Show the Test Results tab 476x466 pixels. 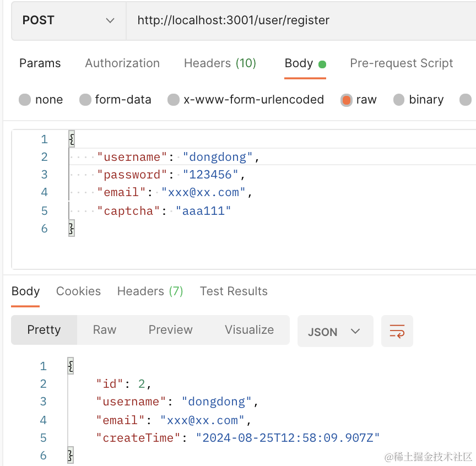(x=234, y=291)
